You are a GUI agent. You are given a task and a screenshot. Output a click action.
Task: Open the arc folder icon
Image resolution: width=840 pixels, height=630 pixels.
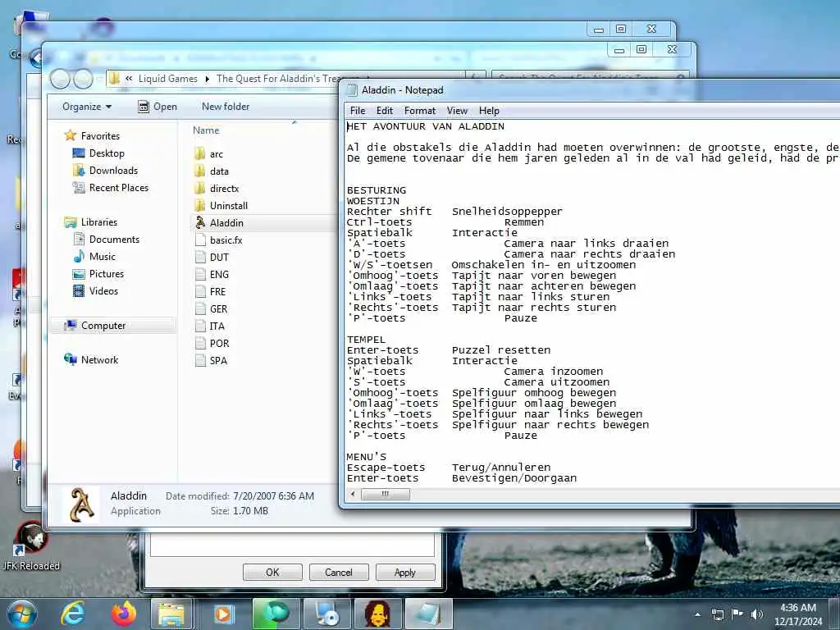tap(200, 154)
